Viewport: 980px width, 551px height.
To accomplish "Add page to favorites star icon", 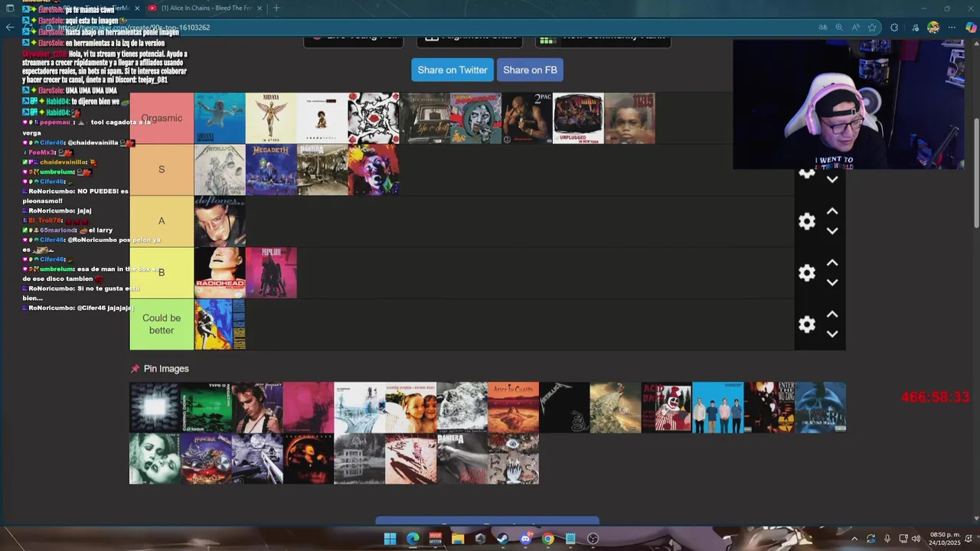I will [x=872, y=28].
